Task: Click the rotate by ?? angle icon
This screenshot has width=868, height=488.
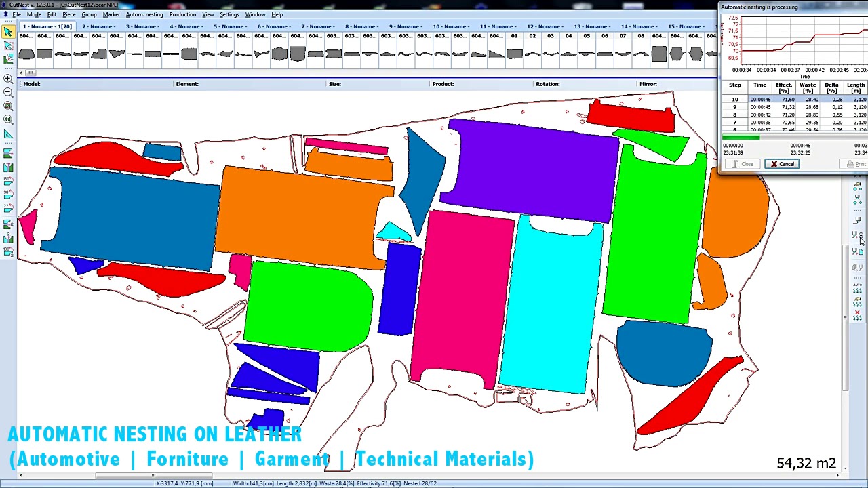Action: coord(8,209)
